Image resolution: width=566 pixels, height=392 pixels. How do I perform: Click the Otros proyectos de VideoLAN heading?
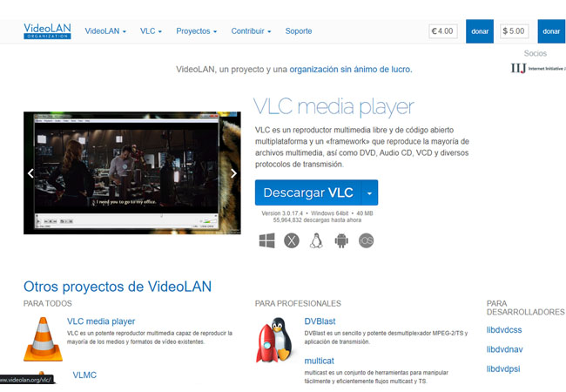click(x=118, y=287)
